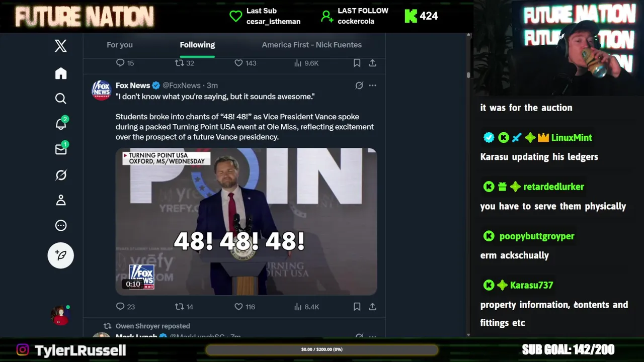Open Profile icon in sidebar
The image size is (644, 362).
61,200
